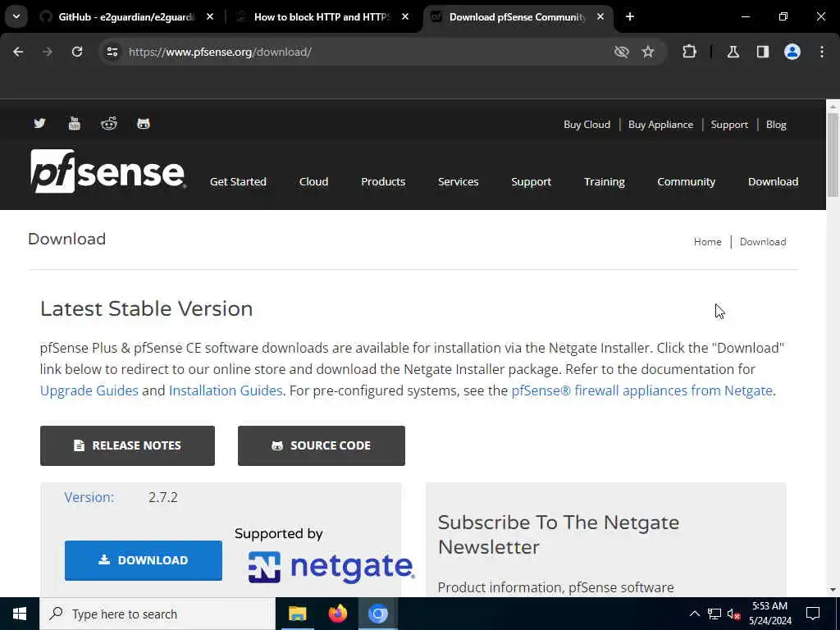Click the browser forward arrow

pos(47,52)
